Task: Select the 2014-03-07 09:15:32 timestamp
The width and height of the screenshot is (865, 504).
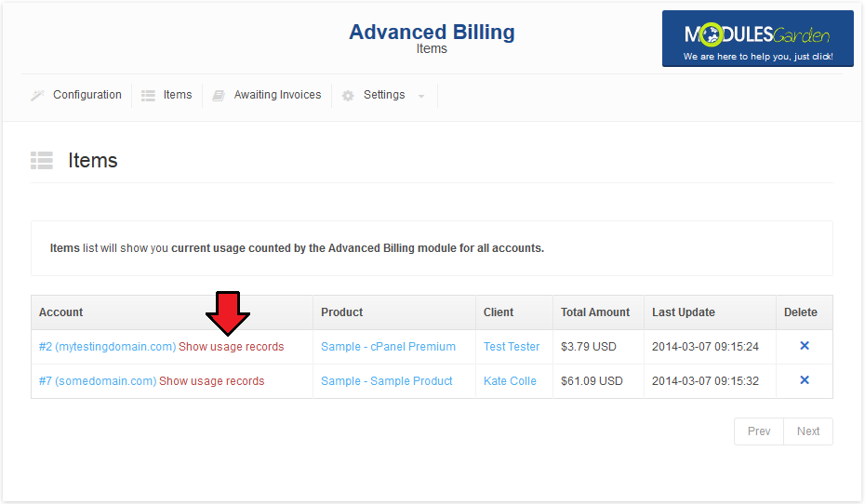Action: 706,381
